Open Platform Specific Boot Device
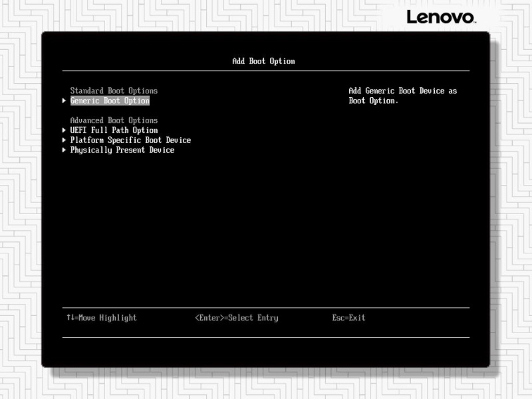The height and width of the screenshot is (399, 532). click(x=130, y=140)
